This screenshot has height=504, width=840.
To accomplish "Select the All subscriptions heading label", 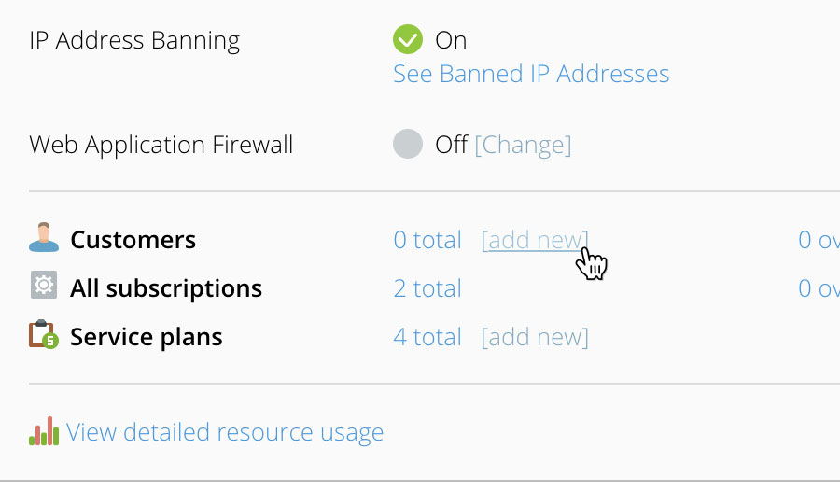I will point(166,288).
